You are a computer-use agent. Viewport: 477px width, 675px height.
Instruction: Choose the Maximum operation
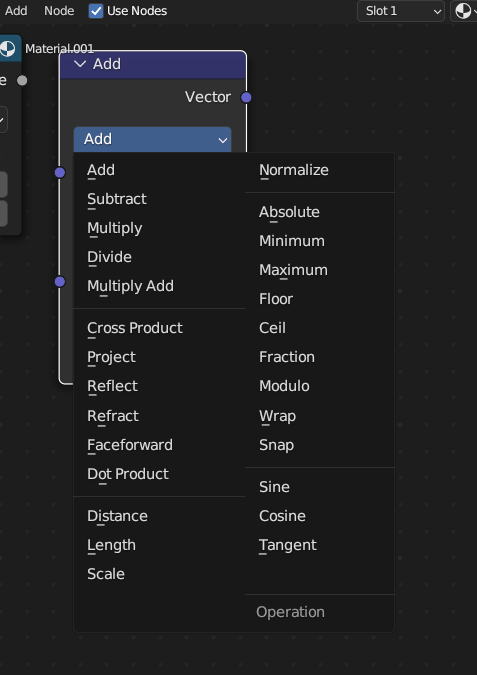320,270
